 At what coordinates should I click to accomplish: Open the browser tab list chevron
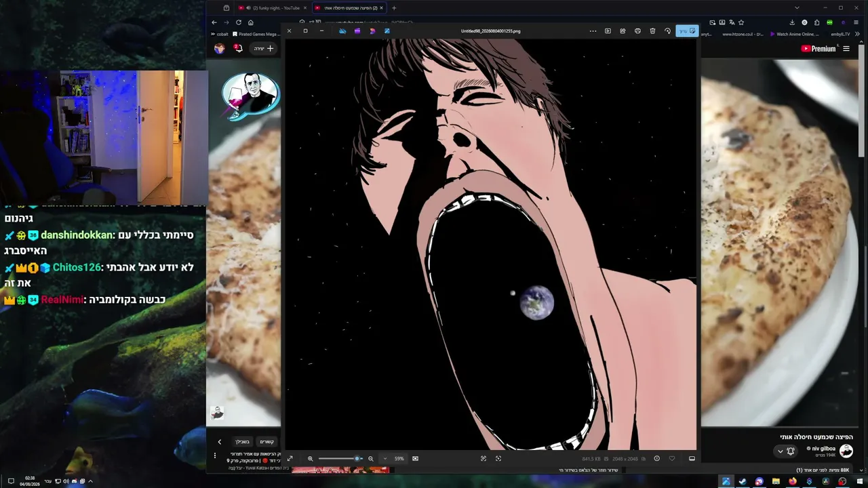pos(797,8)
